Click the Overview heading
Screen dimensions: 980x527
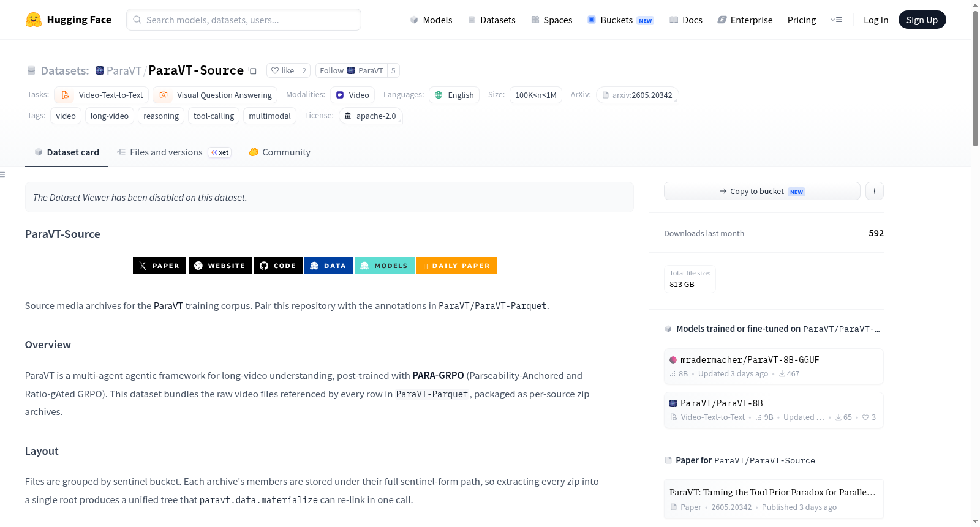[x=48, y=345]
